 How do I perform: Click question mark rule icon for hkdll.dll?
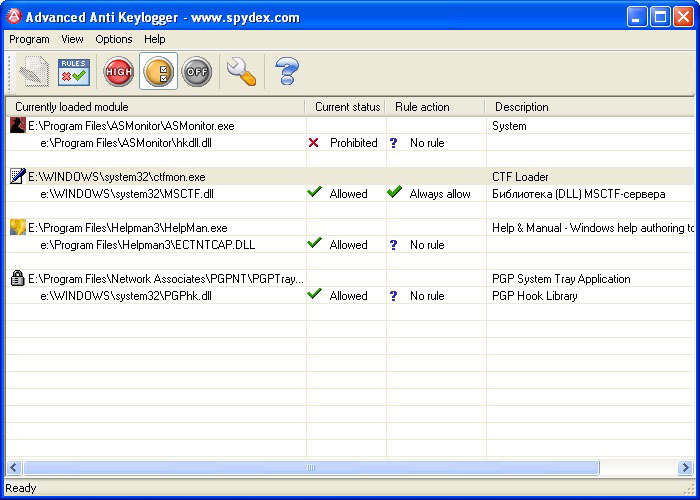[393, 143]
